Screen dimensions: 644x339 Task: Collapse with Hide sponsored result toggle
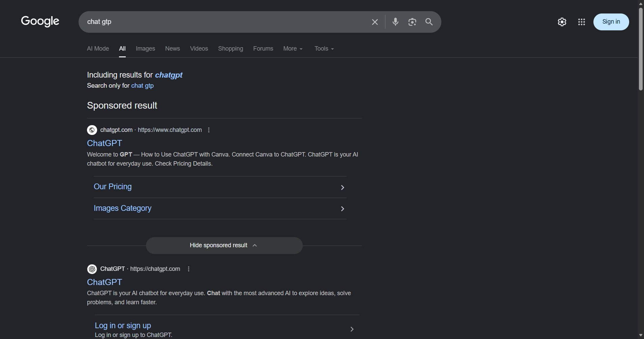pos(224,246)
